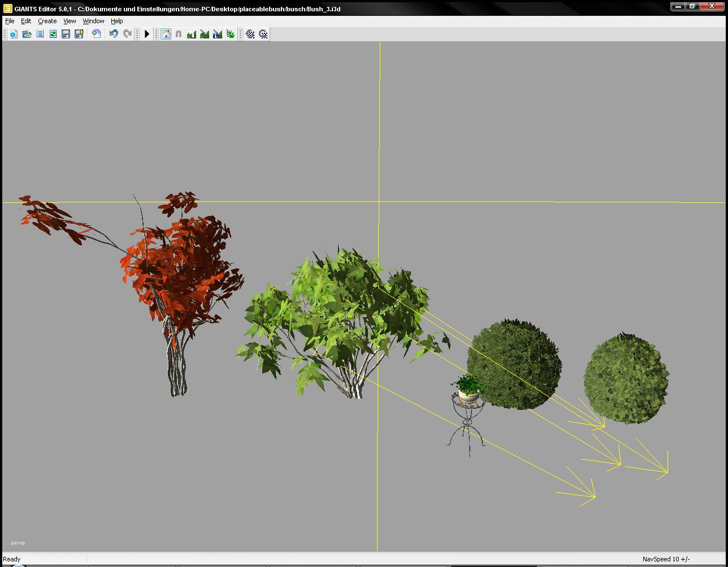Screen dimensions: 728x567
Task: Click the Save As floppy icon with star
Action: pos(79,34)
